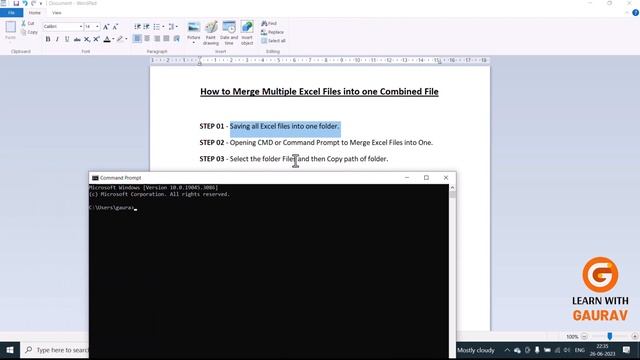The height and width of the screenshot is (360, 640).
Task: Toggle strikethrough formatting
Action: point(77,39)
